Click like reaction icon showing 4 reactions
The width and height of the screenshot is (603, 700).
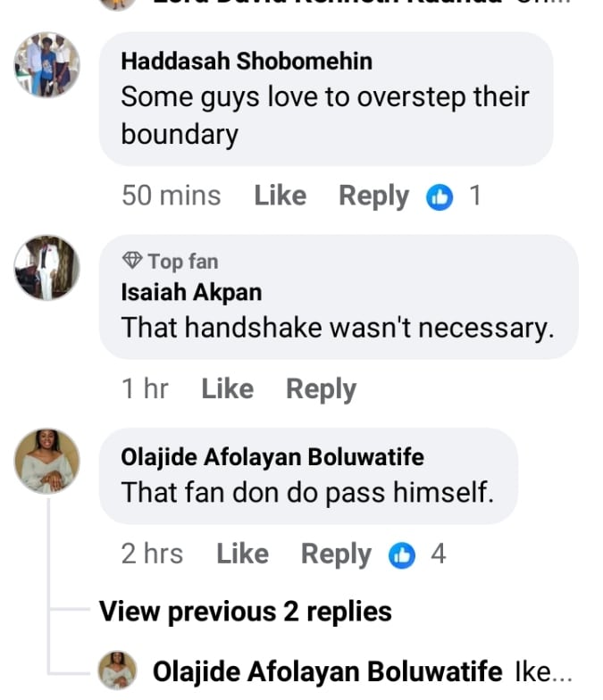[x=403, y=554]
